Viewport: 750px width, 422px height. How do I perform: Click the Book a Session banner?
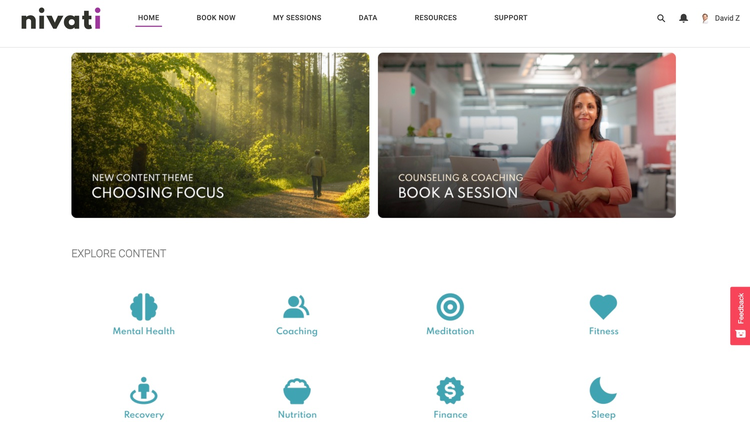coord(527,135)
